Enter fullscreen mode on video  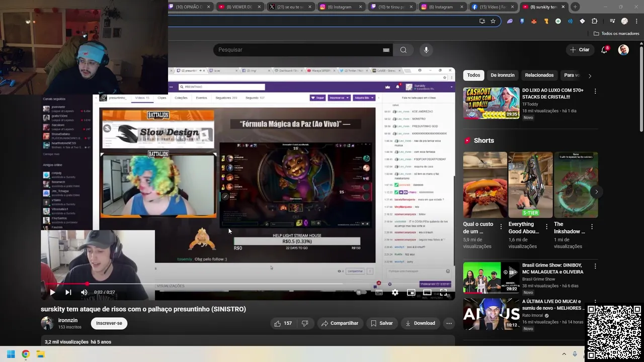[443, 292]
